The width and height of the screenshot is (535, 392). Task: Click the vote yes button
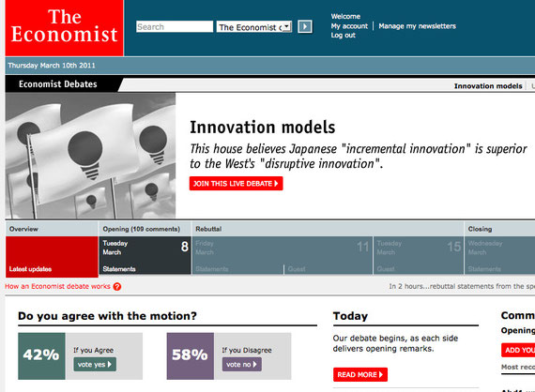click(x=95, y=365)
